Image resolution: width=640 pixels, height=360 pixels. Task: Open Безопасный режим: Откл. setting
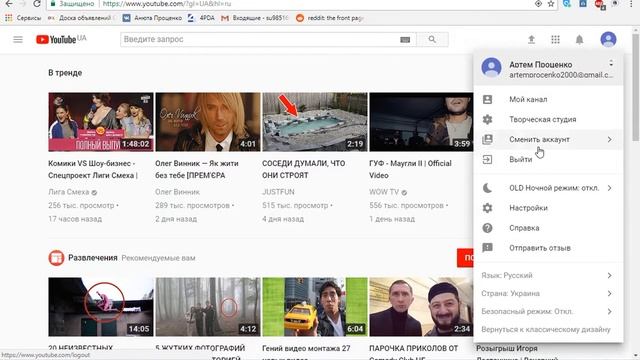pos(548,311)
